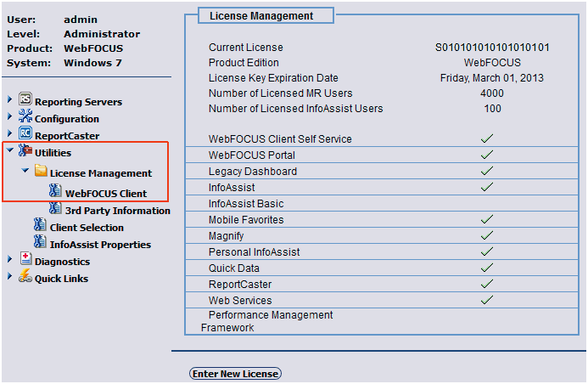Image resolution: width=588 pixels, height=384 pixels.
Task: Click the checkmark beside Quick Data
Action: 487,268
